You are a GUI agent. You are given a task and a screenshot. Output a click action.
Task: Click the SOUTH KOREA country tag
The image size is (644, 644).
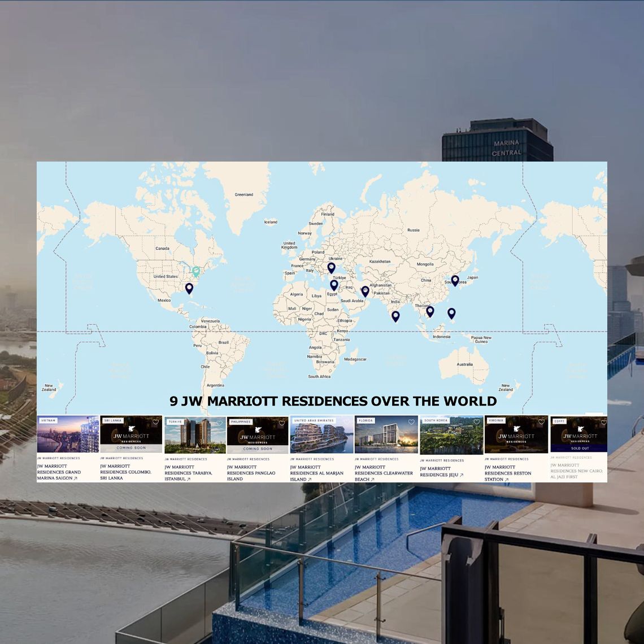[436, 420]
